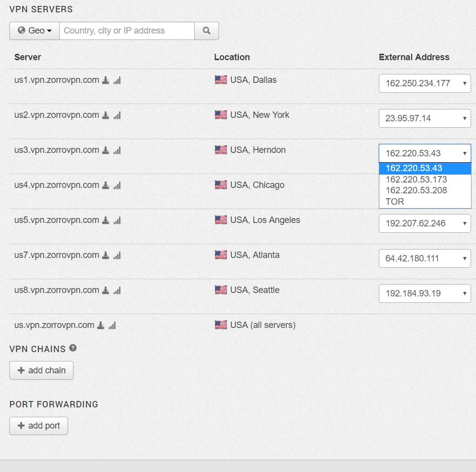Open New York external address dropdown
Screen dimensions: 476x472
point(425,118)
